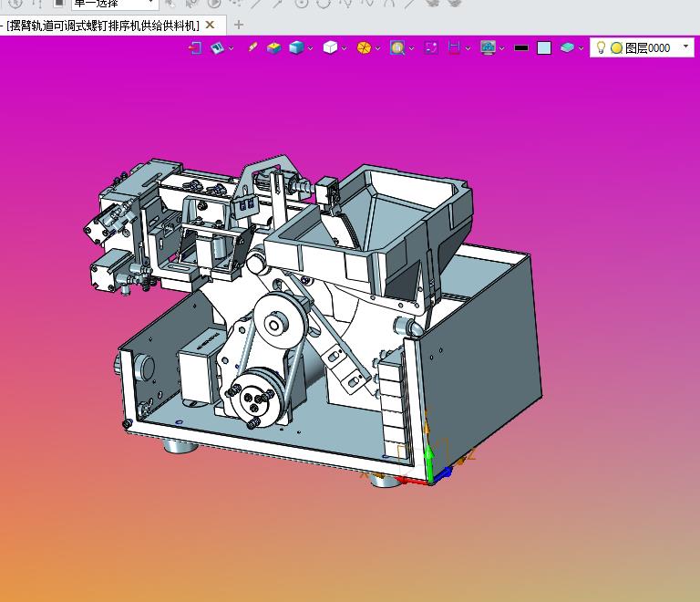The image size is (700, 602).
Task: Open dropdown beside the monitor icon
Action: point(502,48)
